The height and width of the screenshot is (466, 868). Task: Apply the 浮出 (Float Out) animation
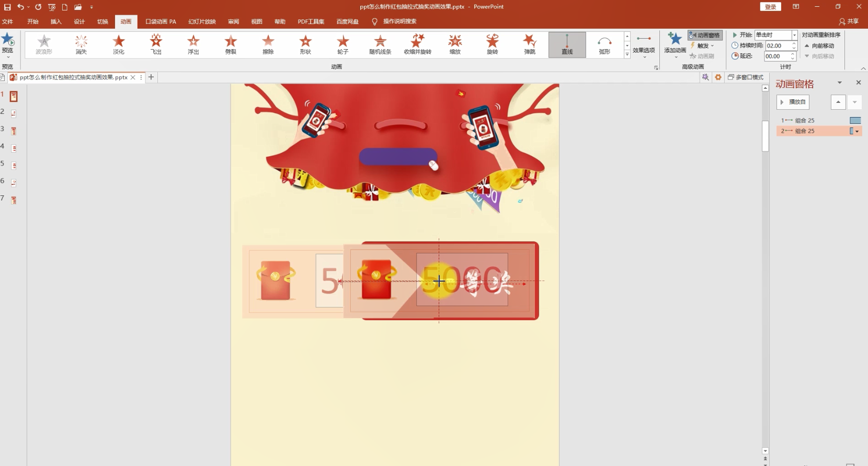(193, 44)
